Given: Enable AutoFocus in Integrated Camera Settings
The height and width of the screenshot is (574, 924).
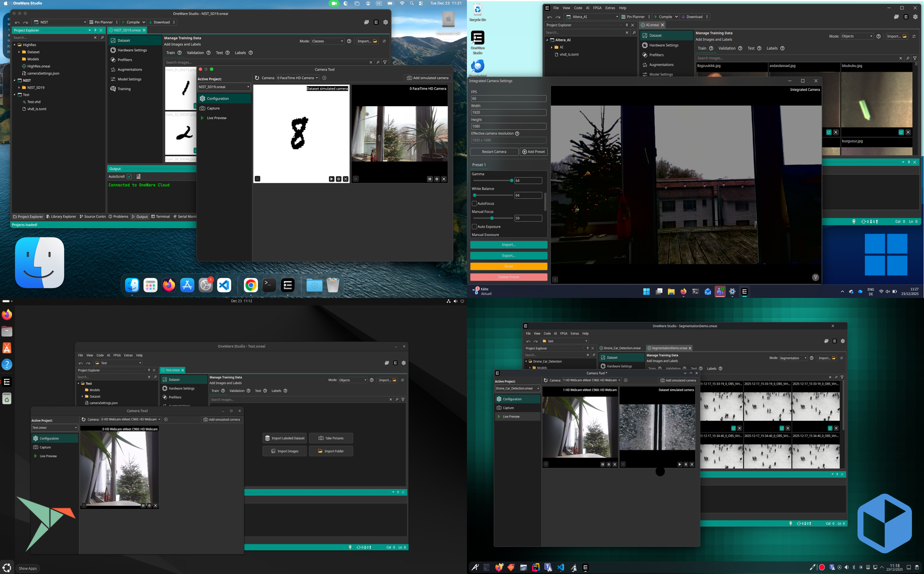Looking at the screenshot, I should click(474, 203).
